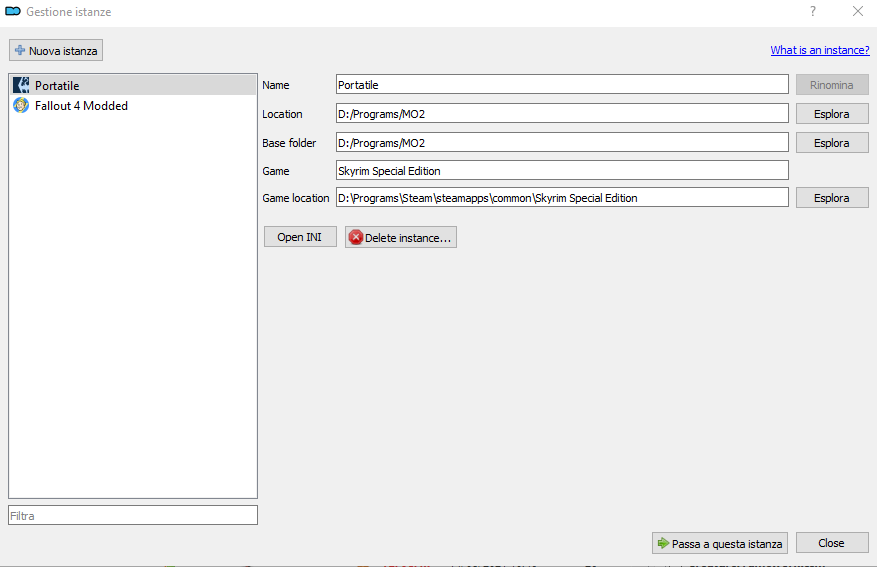Click the Base folder path field
Viewport: 877px width, 567px height.
(x=562, y=143)
